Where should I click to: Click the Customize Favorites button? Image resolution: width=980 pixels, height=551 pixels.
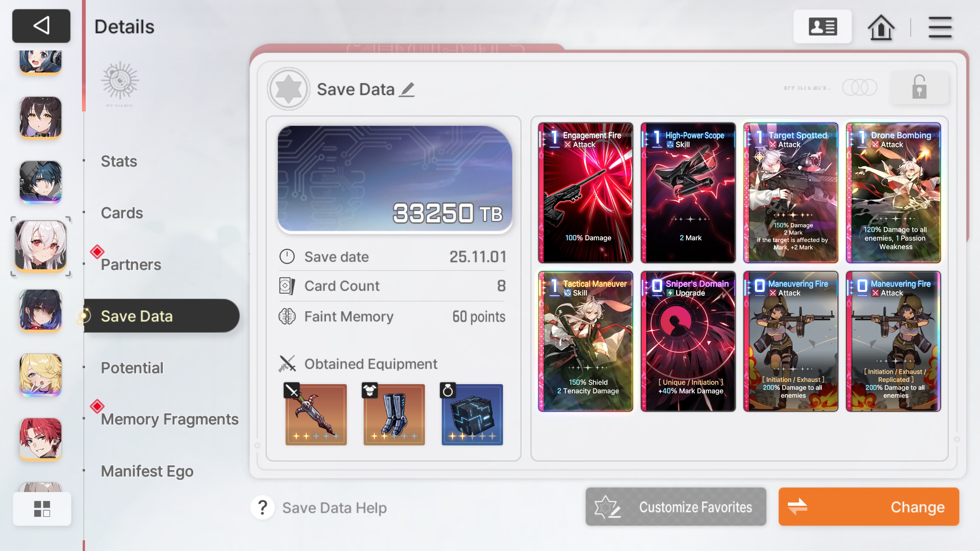(676, 507)
